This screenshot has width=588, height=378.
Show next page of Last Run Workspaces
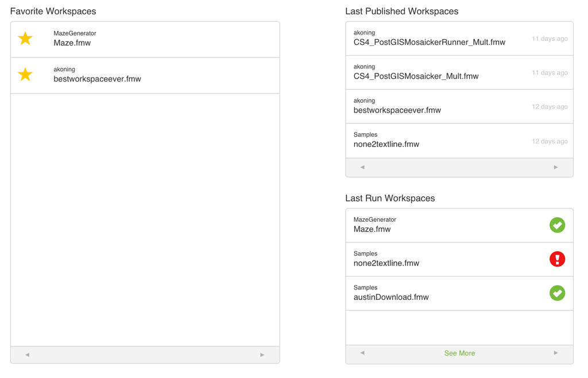coord(556,353)
